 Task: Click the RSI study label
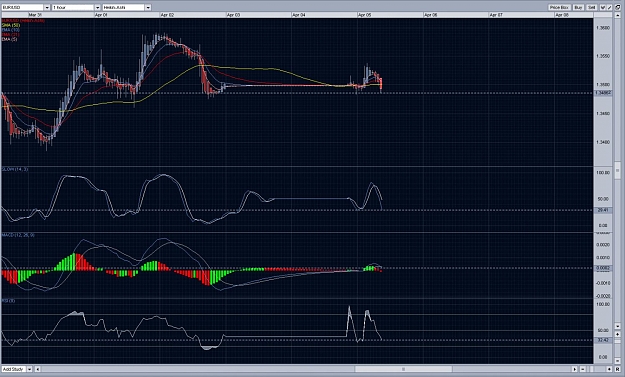pyautogui.click(x=8, y=301)
